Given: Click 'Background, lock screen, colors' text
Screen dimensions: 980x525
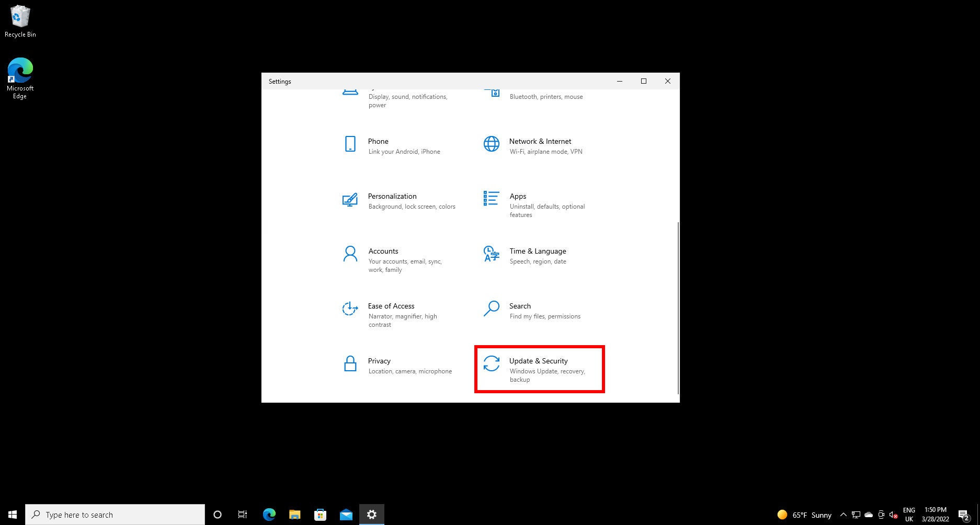Looking at the screenshot, I should 412,207.
